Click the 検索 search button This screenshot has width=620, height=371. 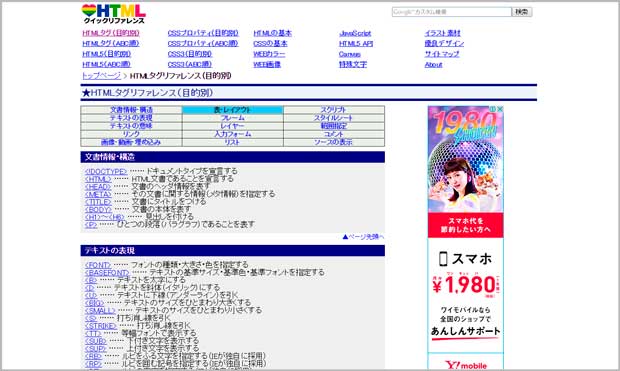pos(522,12)
